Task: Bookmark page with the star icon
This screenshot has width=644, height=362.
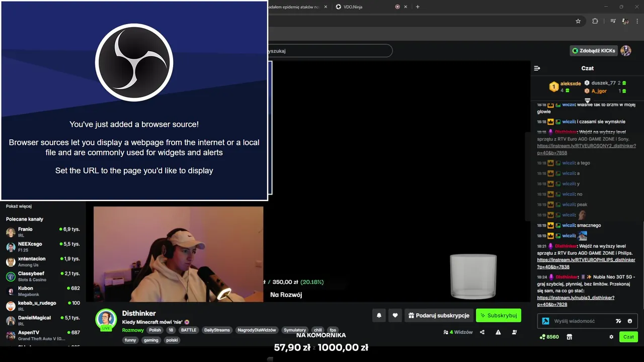Action: 578,21
